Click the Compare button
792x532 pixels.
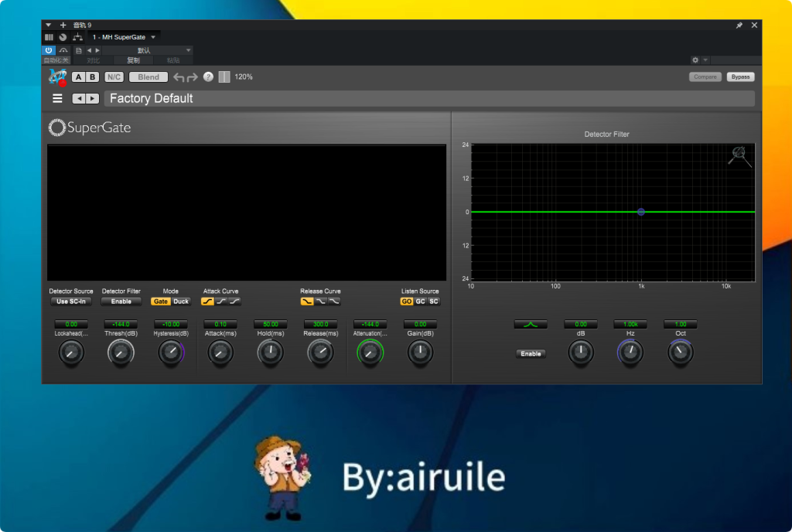point(705,77)
